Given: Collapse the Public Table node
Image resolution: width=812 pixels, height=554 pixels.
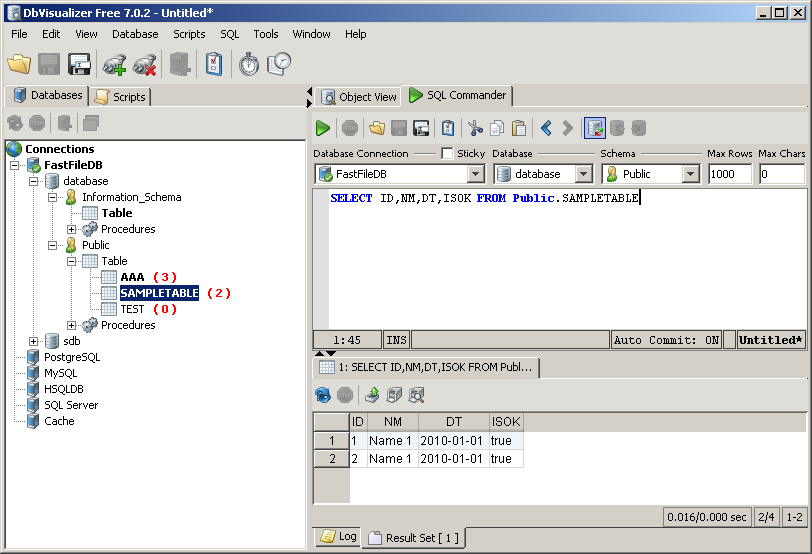Looking at the screenshot, I should point(71,261).
